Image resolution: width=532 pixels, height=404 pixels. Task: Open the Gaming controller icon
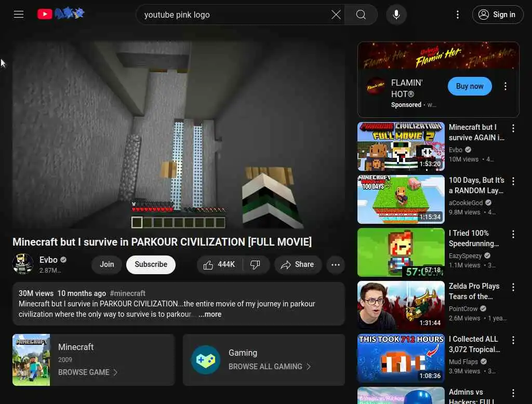pyautogui.click(x=206, y=360)
